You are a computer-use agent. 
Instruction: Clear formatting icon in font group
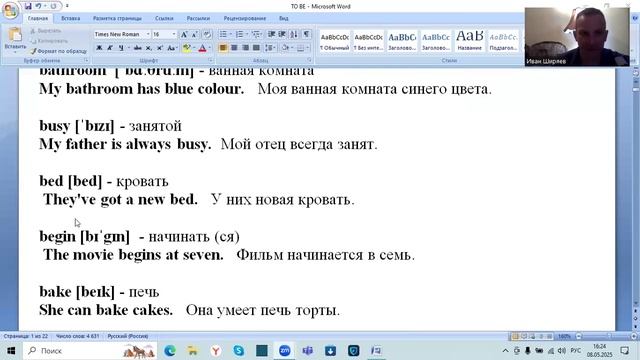(x=207, y=34)
